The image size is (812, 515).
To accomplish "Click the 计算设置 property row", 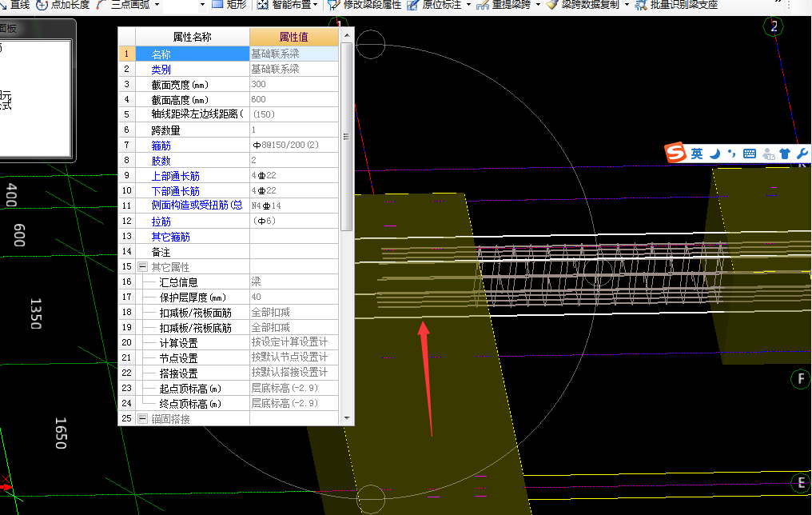I will (x=229, y=342).
